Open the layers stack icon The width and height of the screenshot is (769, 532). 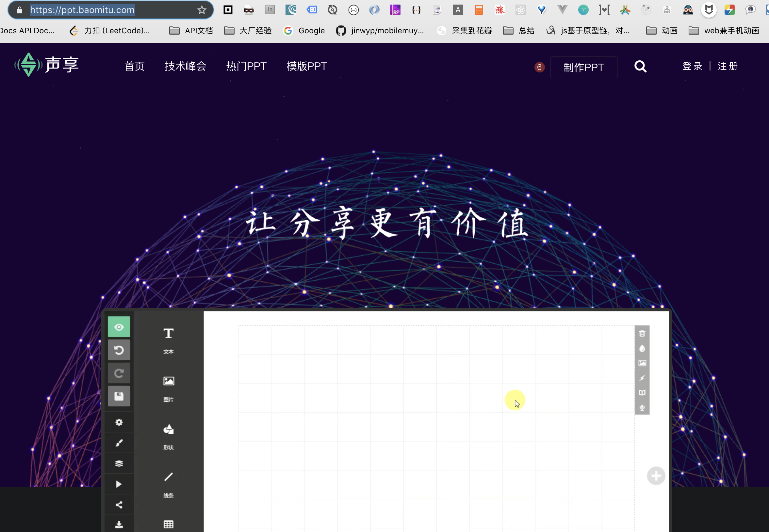[119, 463]
